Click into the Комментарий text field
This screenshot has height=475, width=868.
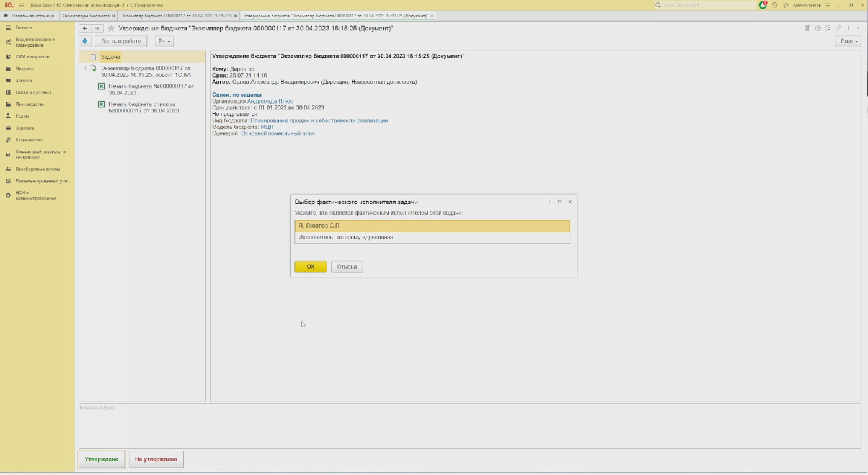tap(469, 426)
